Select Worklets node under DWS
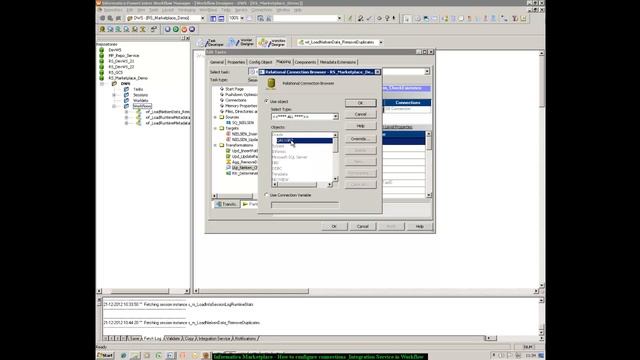 pos(140,100)
